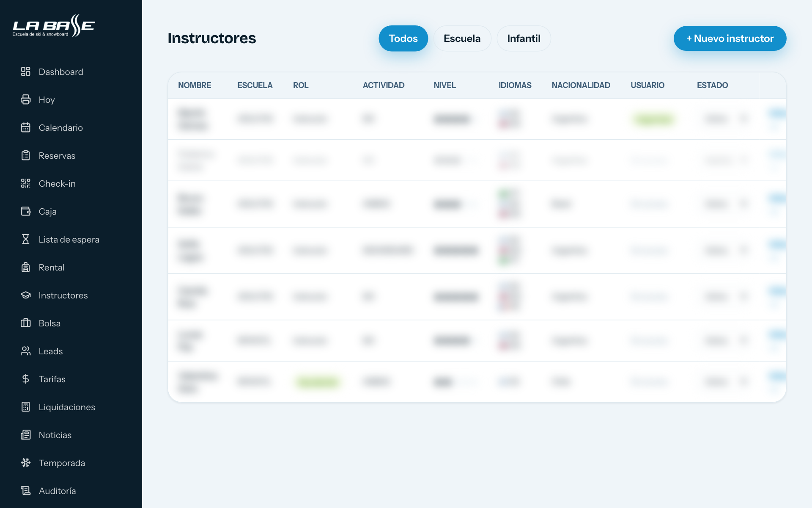This screenshot has width=812, height=508.
Task: Click the Nuevo instructor button
Action: point(730,39)
